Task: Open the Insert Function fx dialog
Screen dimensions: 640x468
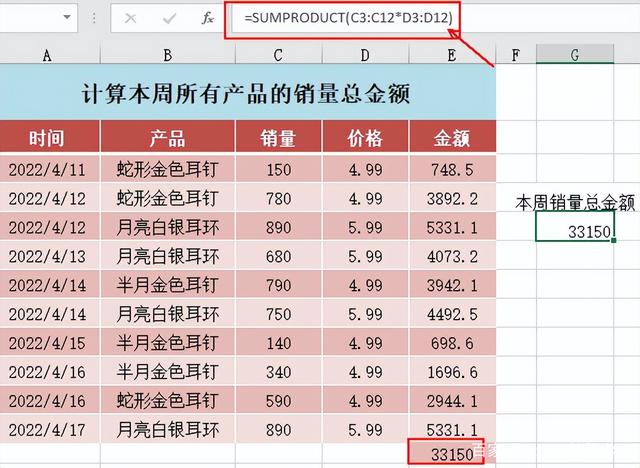Action: point(208,18)
